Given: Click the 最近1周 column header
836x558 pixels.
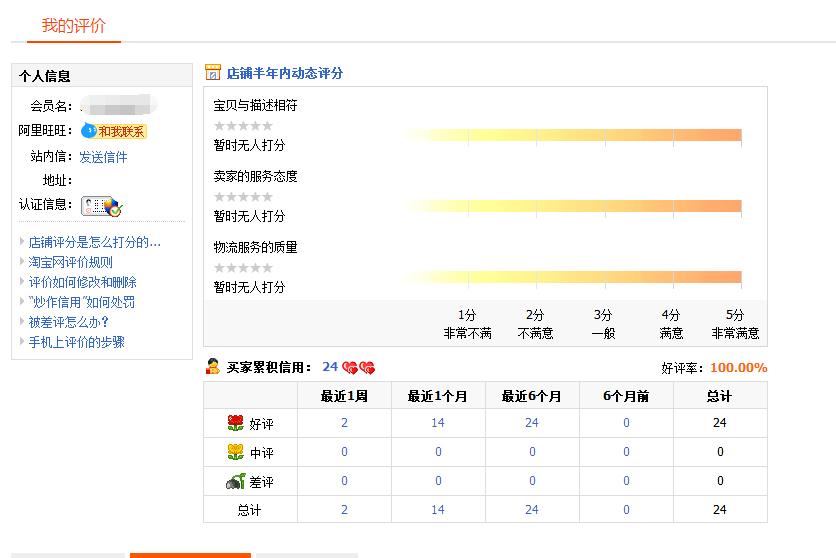Looking at the screenshot, I should pyautogui.click(x=344, y=396).
